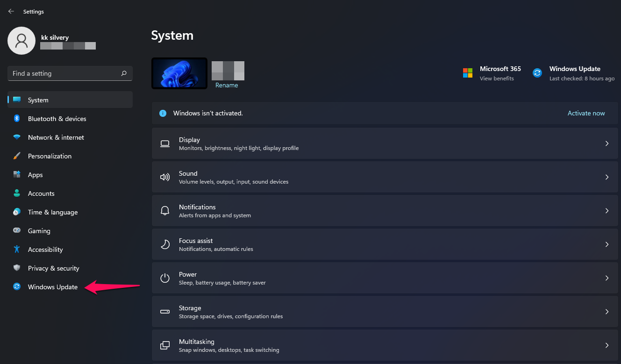Image resolution: width=621 pixels, height=364 pixels.
Task: Open Privacy & security settings
Action: click(x=53, y=268)
